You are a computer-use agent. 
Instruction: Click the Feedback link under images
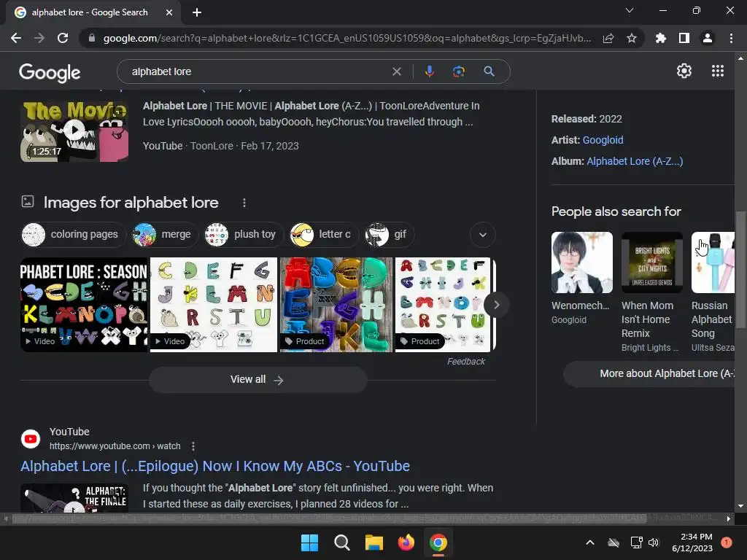tap(465, 362)
